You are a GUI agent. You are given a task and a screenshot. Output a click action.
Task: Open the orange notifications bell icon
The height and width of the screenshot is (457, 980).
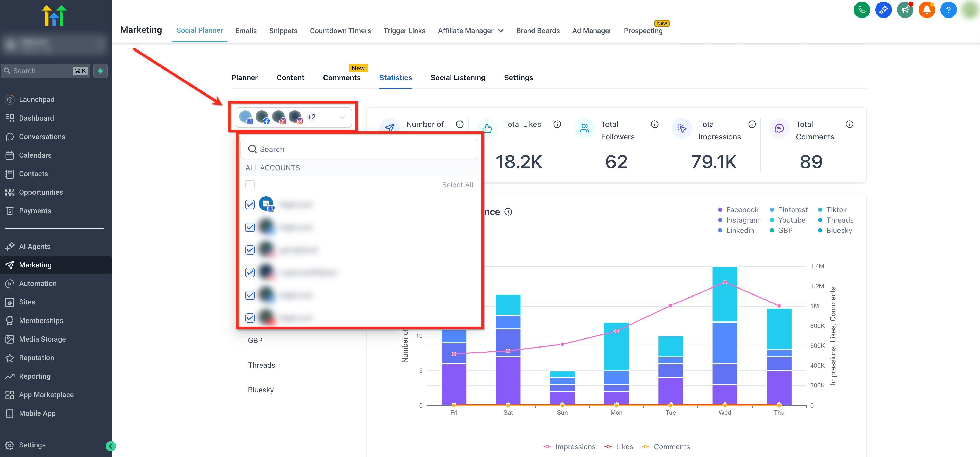point(926,10)
